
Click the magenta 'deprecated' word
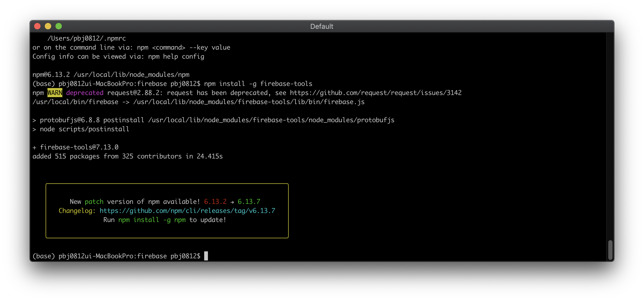coord(85,93)
